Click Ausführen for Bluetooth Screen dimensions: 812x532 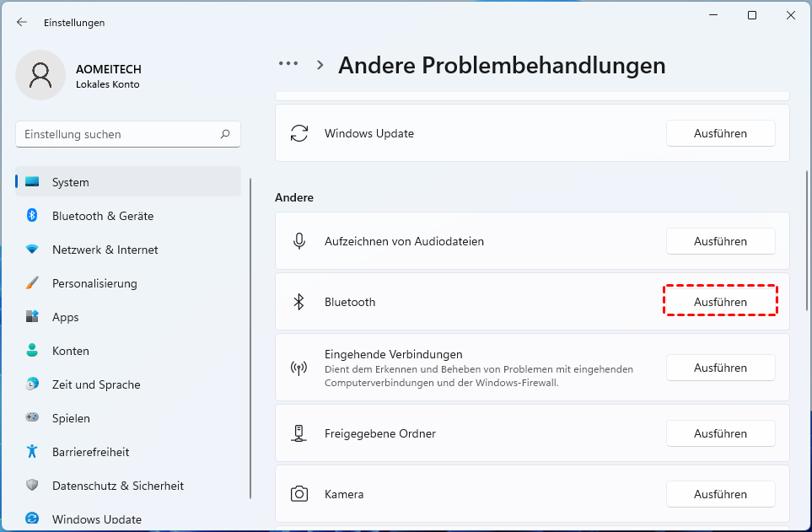tap(720, 302)
